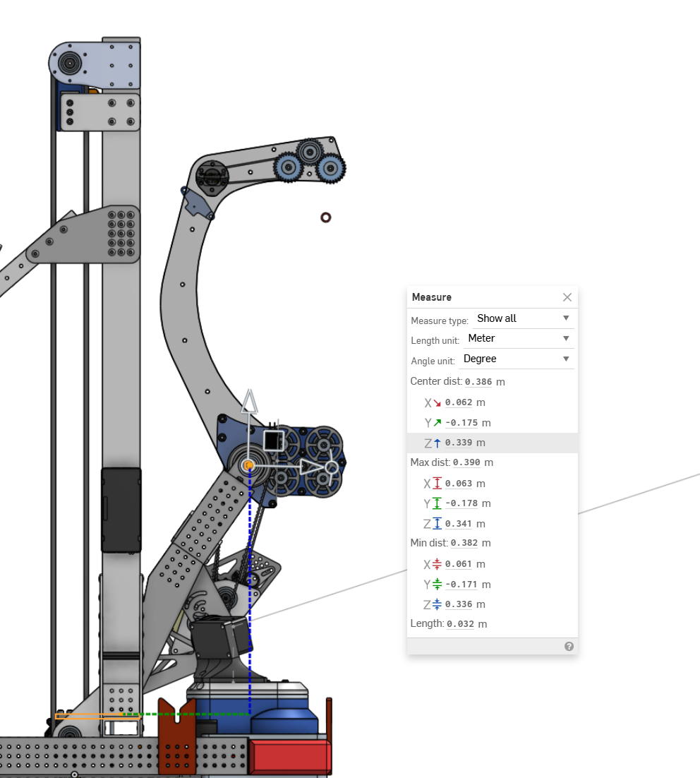Image resolution: width=700 pixels, height=778 pixels.
Task: Click the orange selected point on pulley
Action: (248, 465)
